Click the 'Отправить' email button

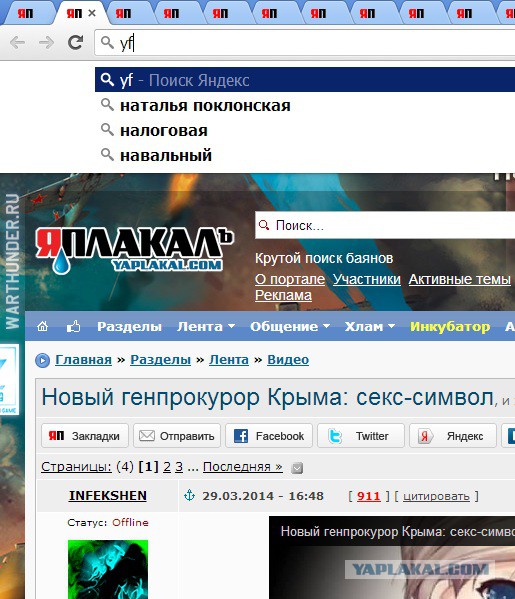tap(177, 436)
